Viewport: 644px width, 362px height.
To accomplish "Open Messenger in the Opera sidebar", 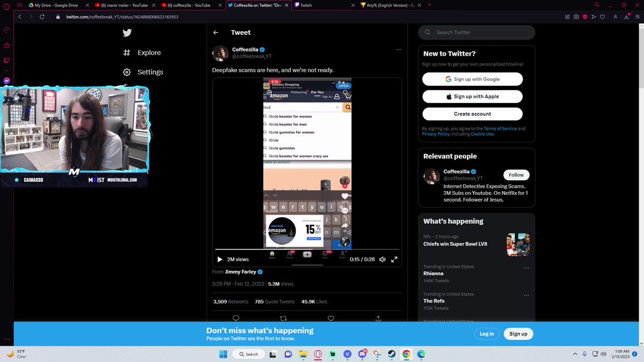I will click(x=6, y=80).
